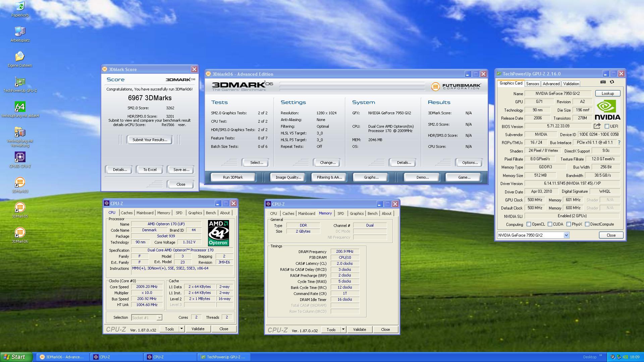
Task: Click Validate button in left CPU-Z
Action: point(198,329)
